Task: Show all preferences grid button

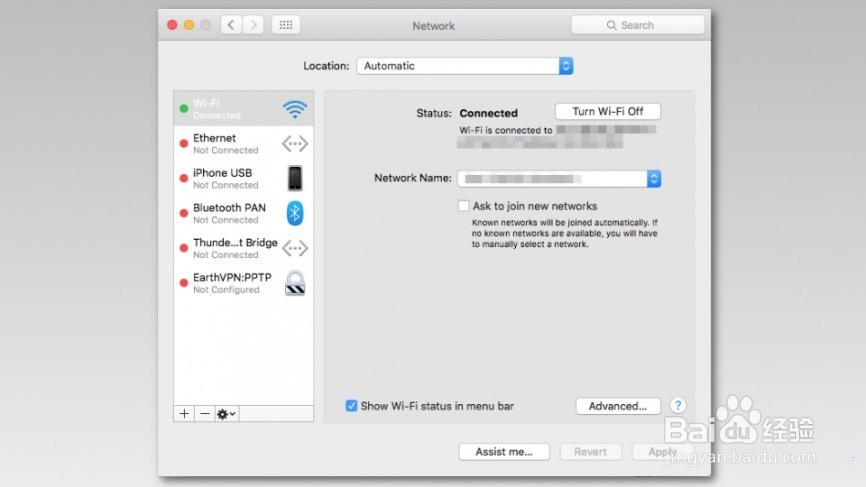Action: 286,25
